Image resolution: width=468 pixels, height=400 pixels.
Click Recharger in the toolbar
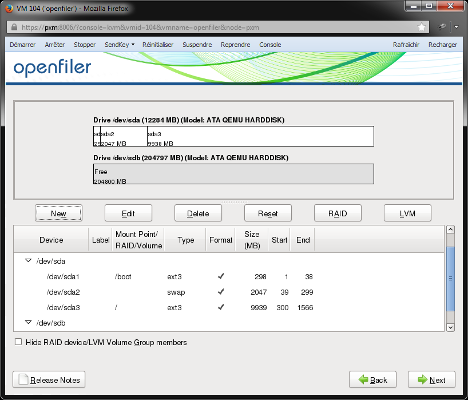(443, 45)
